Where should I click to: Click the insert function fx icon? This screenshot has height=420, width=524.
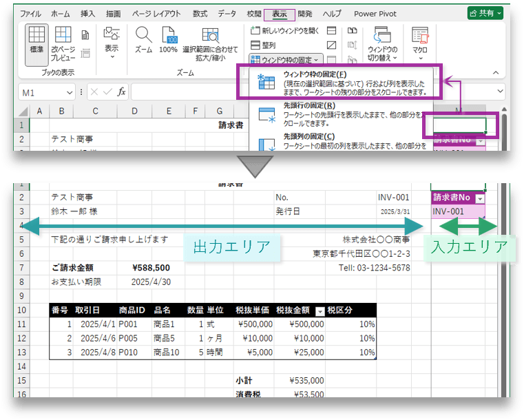click(121, 92)
